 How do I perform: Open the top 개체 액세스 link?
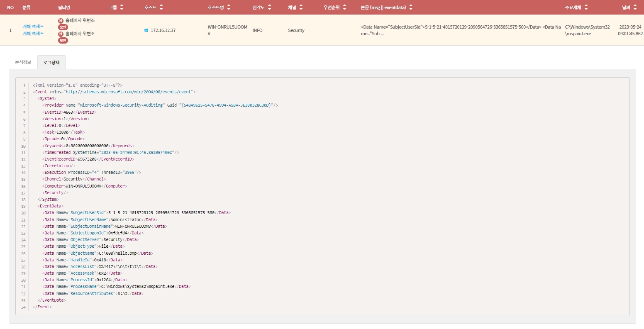[33, 27]
